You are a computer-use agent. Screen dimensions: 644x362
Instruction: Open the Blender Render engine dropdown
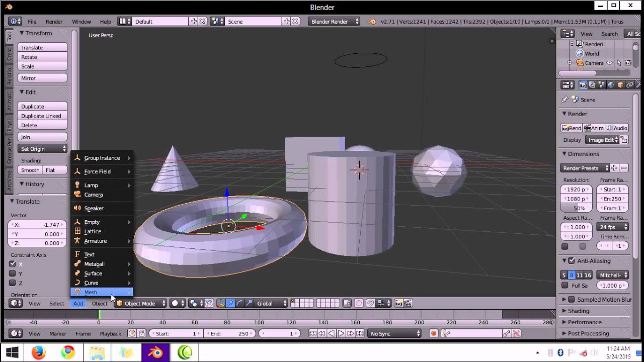coord(335,21)
